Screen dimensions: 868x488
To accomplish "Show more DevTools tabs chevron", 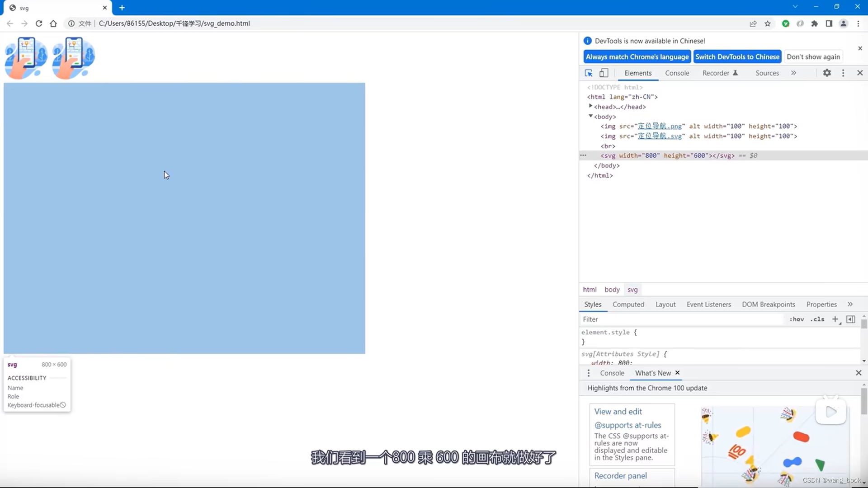I will tap(793, 73).
